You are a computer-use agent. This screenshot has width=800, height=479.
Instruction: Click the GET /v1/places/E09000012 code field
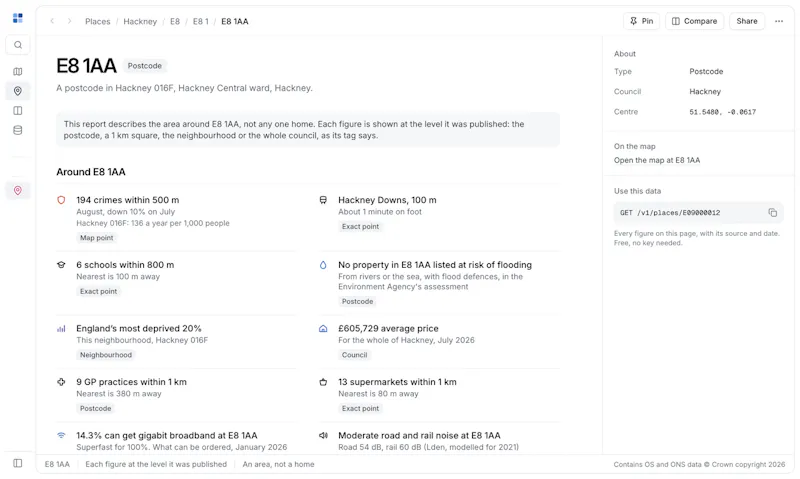click(x=698, y=213)
